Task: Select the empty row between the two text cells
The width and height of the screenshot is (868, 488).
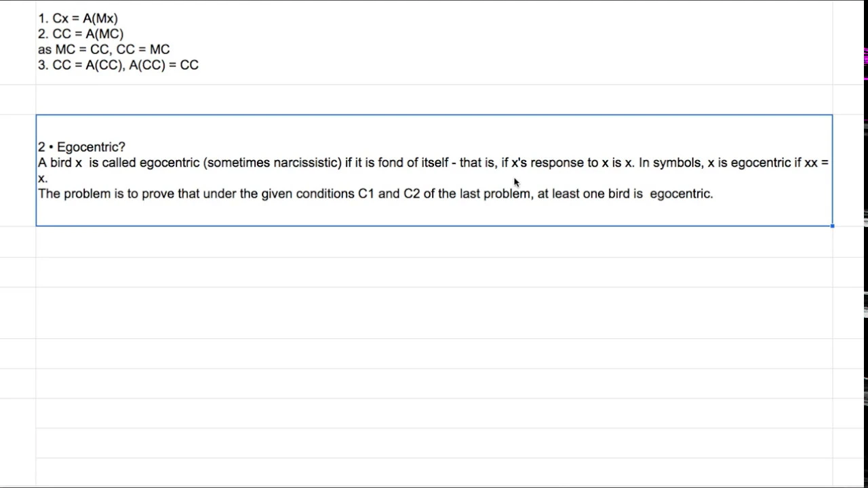Action: click(x=434, y=100)
